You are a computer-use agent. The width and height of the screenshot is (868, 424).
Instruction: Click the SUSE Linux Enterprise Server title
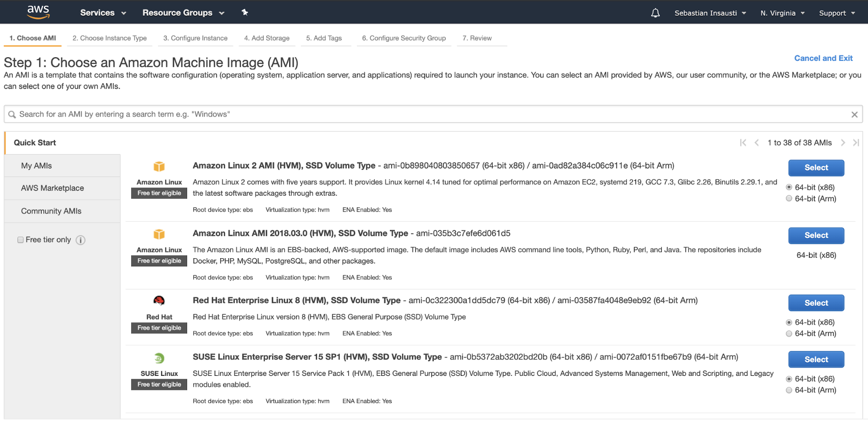pos(317,357)
